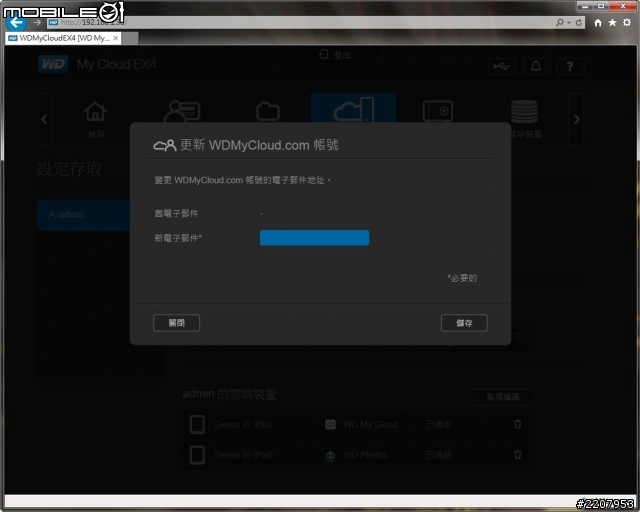Viewport: 640px width, 512px height.
Task: Open the Users navigation icon
Action: pos(182,111)
